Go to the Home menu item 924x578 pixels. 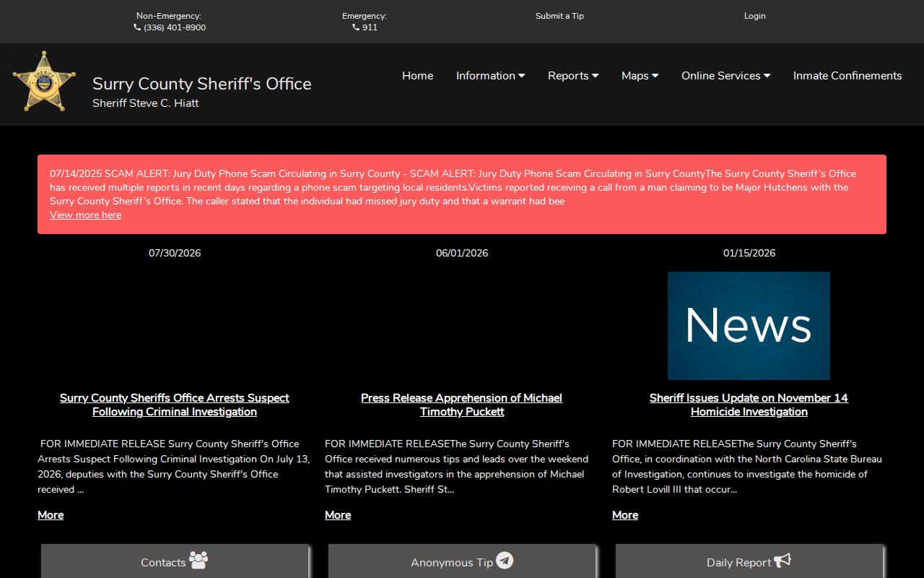click(418, 76)
